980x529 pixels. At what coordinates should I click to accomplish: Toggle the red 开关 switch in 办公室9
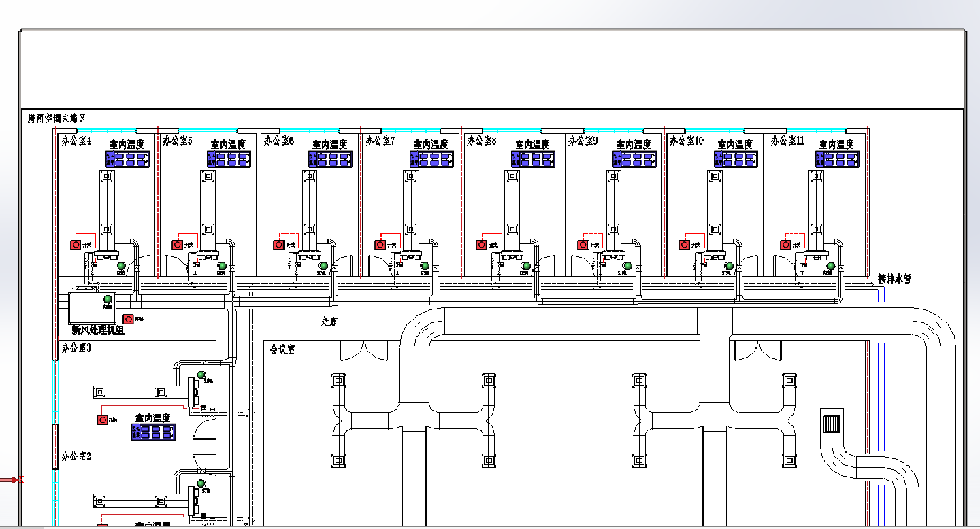[583, 244]
